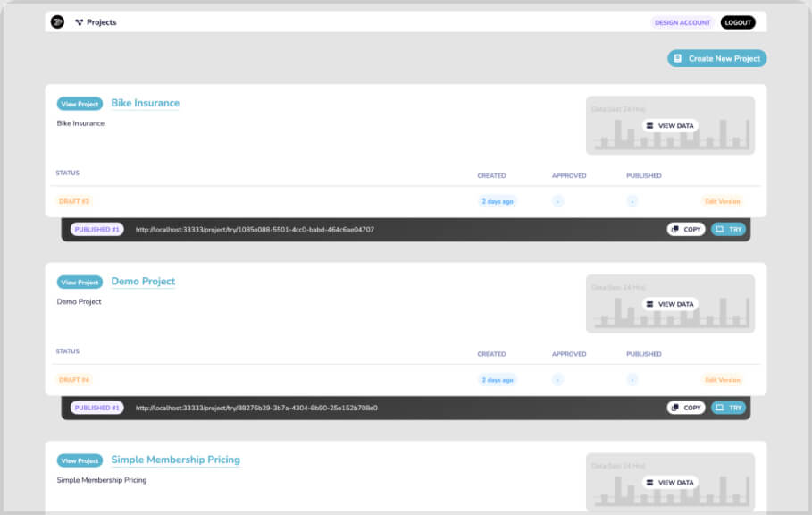Click the Bike Insurance description text
Image resolution: width=812 pixels, height=515 pixels.
pyautogui.click(x=80, y=123)
